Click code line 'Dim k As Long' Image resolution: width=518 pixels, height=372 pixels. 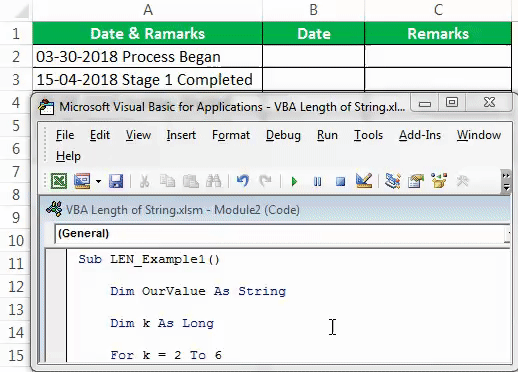point(162,323)
